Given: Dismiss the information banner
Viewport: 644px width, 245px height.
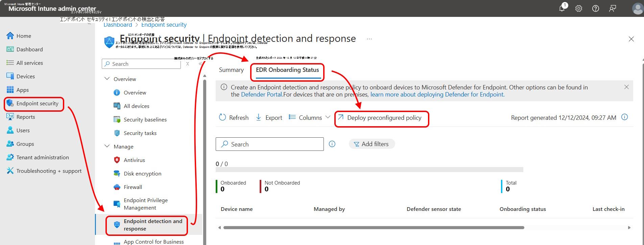Looking at the screenshot, I should 626,87.
